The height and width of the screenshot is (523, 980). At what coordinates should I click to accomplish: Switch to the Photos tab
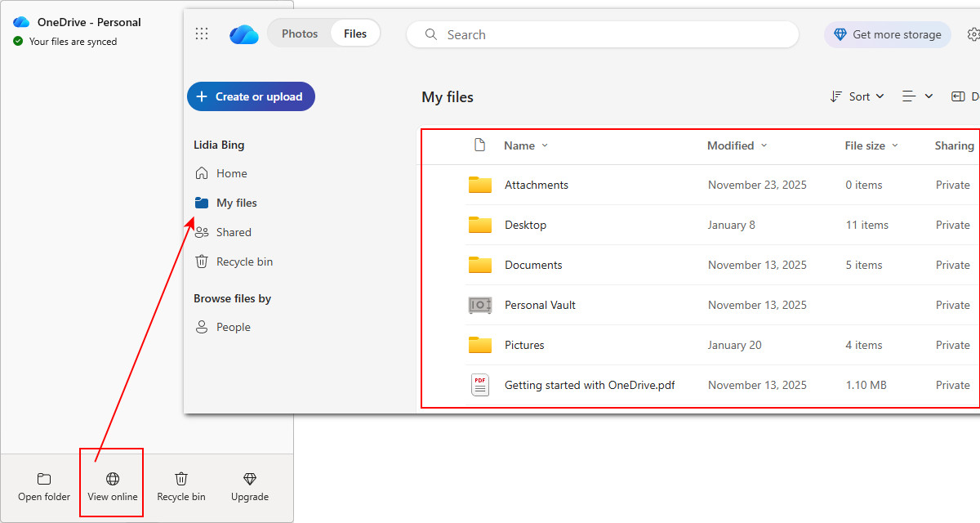point(300,34)
